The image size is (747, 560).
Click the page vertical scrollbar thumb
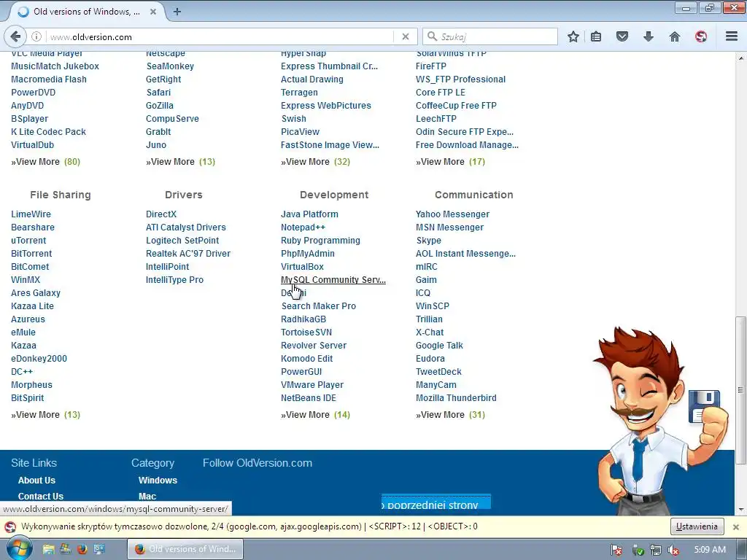pyautogui.click(x=741, y=391)
